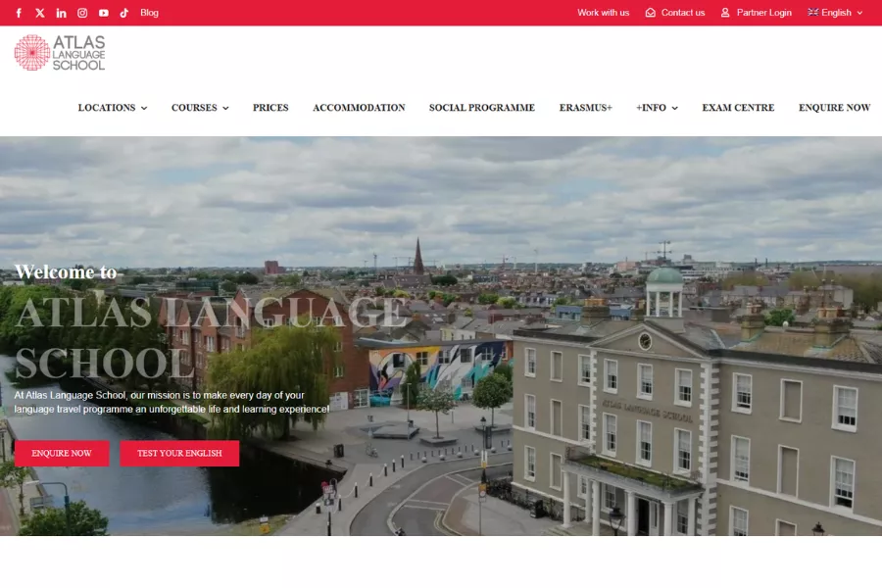Click the Atlas Language School hero heading

point(211,337)
